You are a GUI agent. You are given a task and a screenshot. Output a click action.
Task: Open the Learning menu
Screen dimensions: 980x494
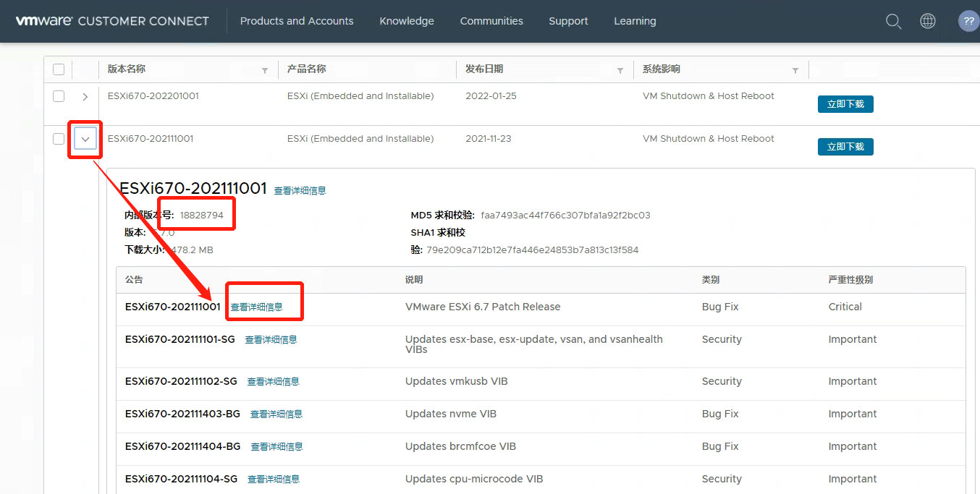[x=635, y=21]
